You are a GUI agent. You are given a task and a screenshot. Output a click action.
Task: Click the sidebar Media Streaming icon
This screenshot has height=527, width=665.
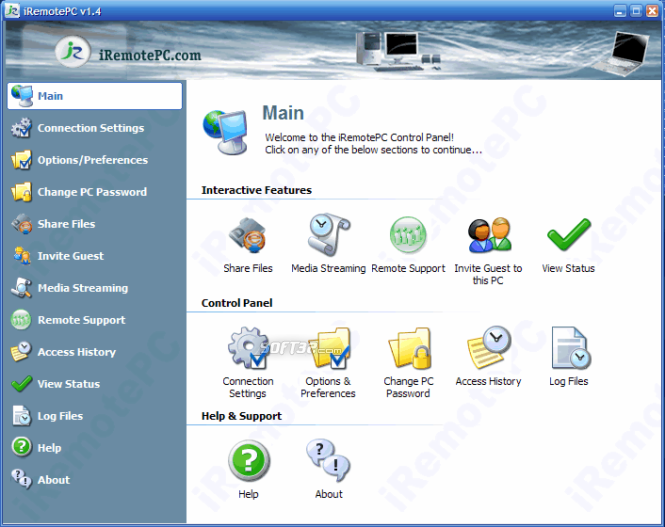point(21,288)
